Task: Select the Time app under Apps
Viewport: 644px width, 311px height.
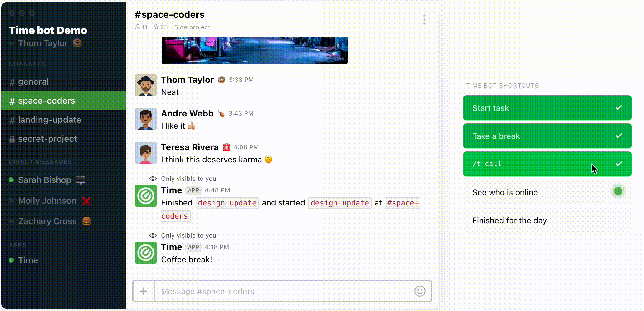Action: 28,260
